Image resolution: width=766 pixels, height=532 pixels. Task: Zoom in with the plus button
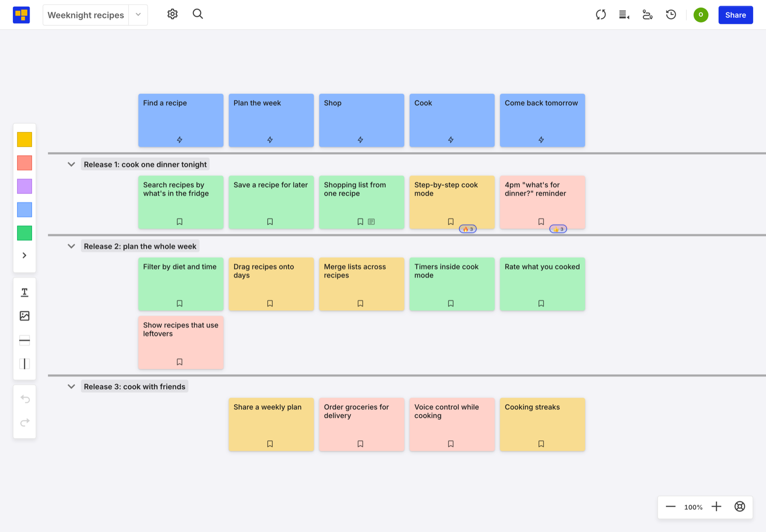coord(716,507)
